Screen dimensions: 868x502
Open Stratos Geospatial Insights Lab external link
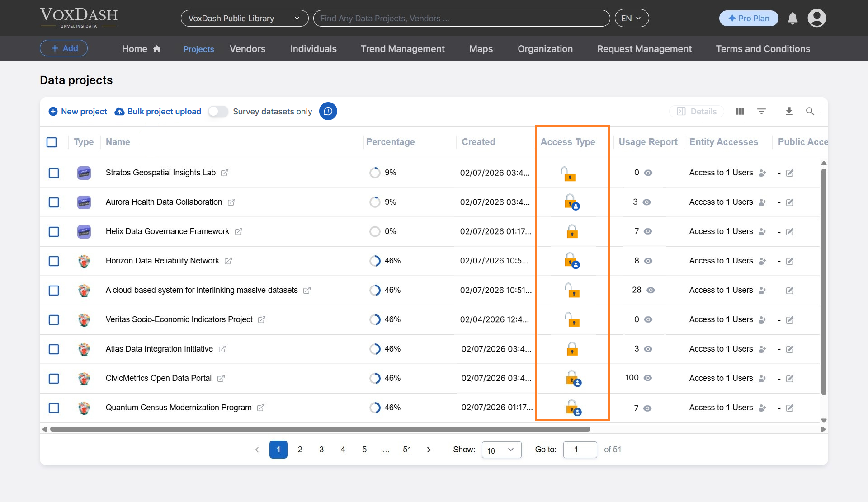tap(225, 173)
